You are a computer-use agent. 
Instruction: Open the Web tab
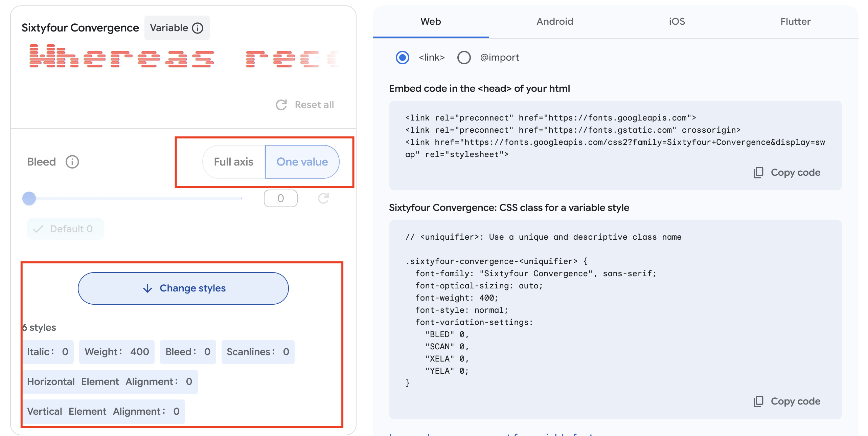coord(431,22)
